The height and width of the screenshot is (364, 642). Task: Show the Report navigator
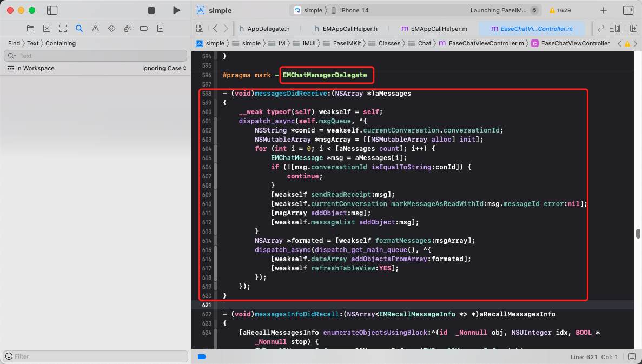click(160, 28)
